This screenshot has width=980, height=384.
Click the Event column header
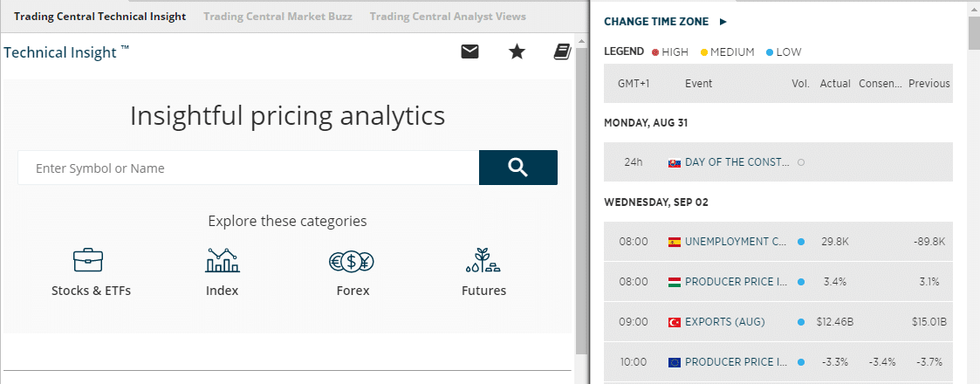(x=699, y=84)
